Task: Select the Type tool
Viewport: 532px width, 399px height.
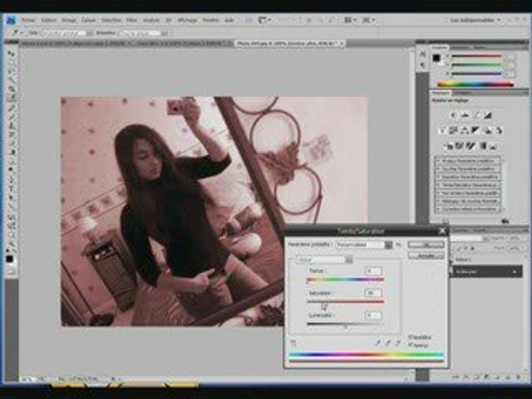Action: click(11, 188)
